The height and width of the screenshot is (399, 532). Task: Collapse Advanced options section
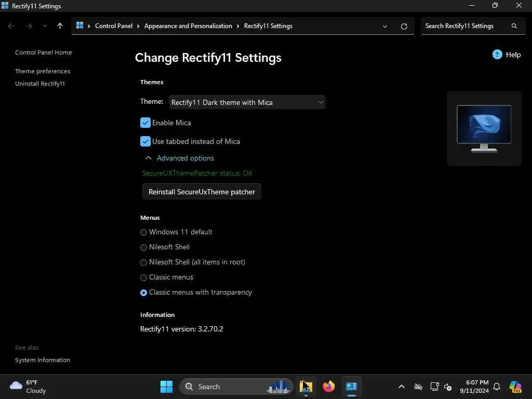(x=180, y=158)
